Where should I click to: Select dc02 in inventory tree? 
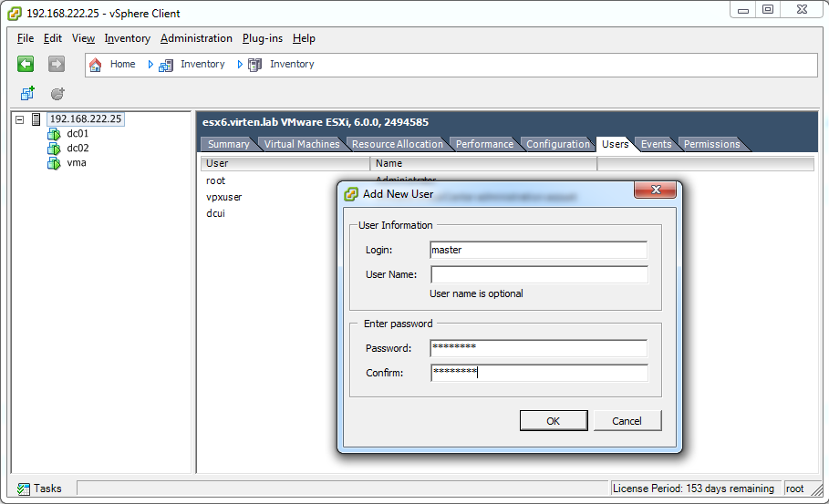(78, 149)
